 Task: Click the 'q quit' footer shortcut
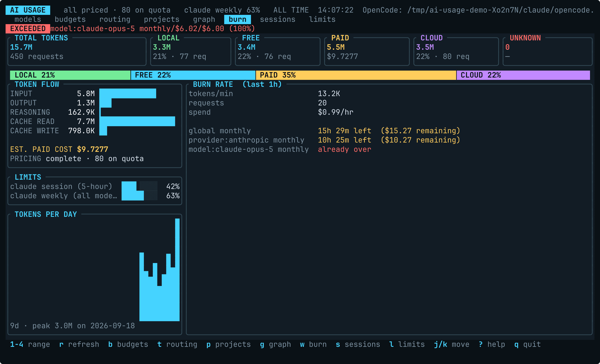pos(527,344)
